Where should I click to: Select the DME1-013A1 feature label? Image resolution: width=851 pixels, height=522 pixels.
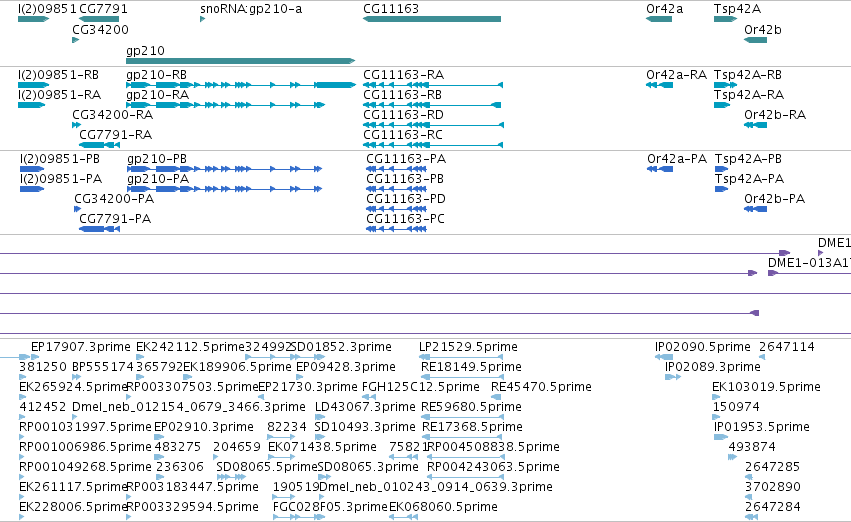[809, 263]
